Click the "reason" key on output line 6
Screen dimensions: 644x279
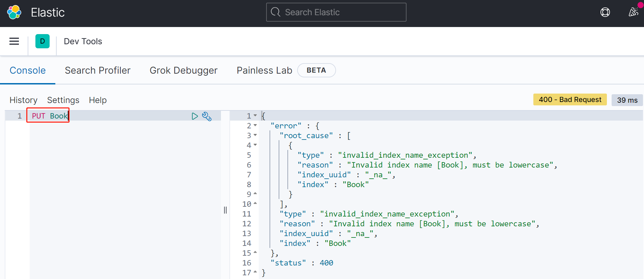coord(315,165)
